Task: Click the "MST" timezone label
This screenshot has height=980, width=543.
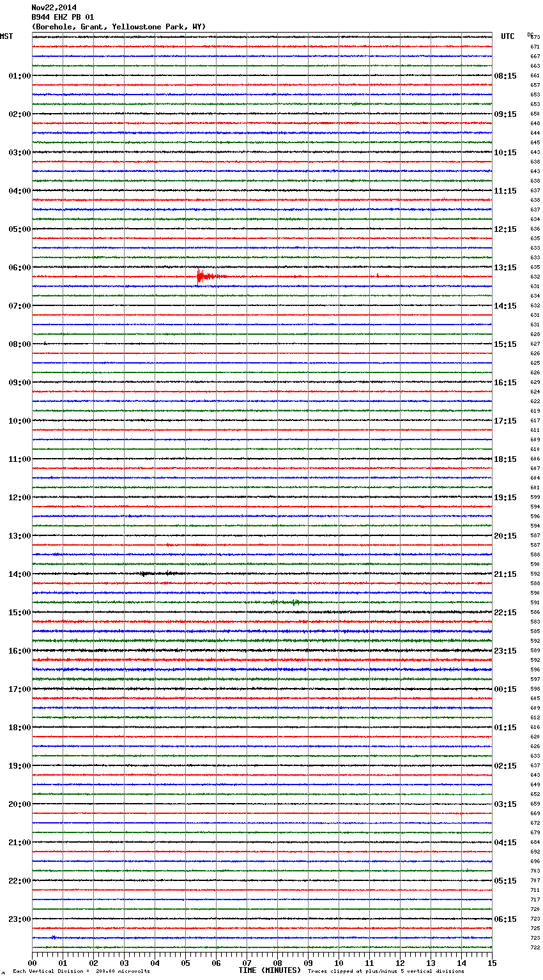Action: [x=6, y=36]
